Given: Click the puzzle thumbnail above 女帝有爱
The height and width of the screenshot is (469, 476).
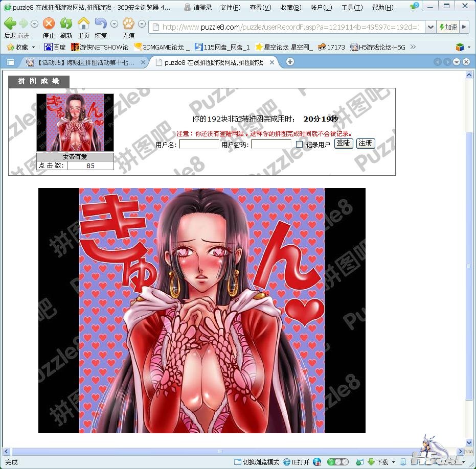Looking at the screenshot, I should [x=75, y=123].
